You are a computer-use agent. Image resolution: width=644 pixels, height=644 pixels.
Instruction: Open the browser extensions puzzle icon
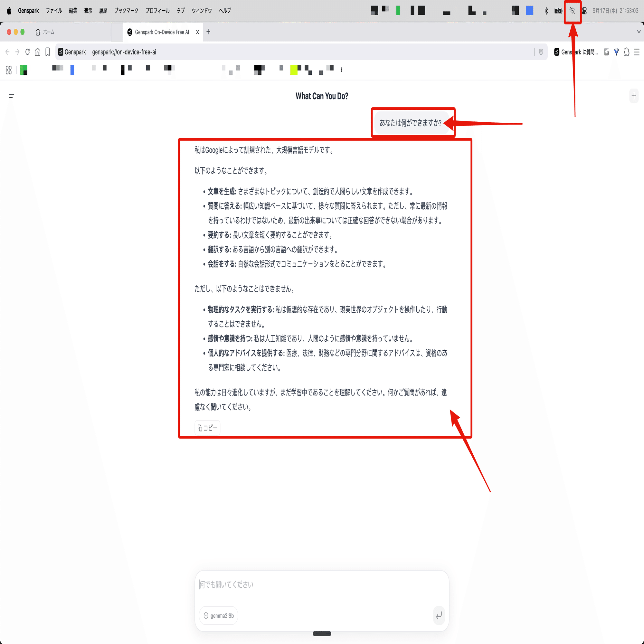coord(626,52)
